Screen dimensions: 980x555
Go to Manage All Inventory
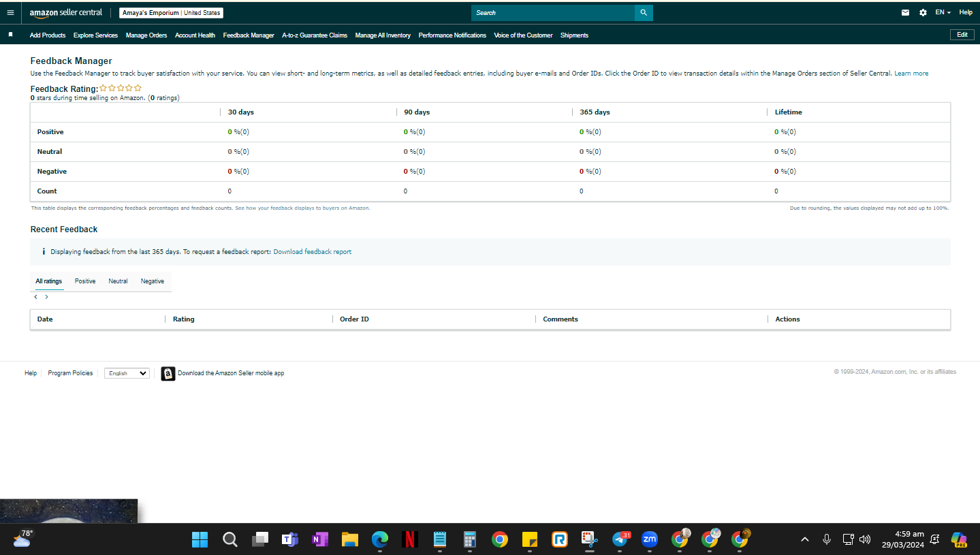pyautogui.click(x=383, y=35)
